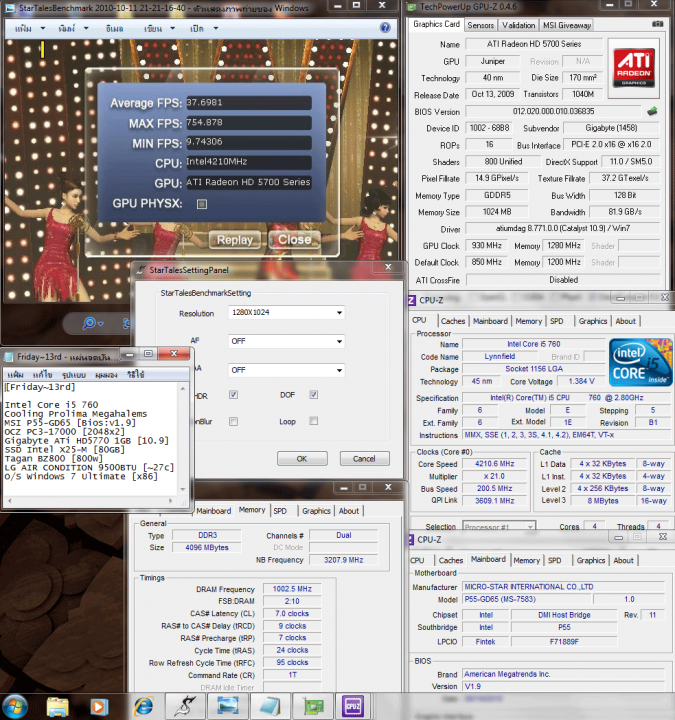
Task: Switch to GPU-Z Sensors tab
Action: coord(480,25)
